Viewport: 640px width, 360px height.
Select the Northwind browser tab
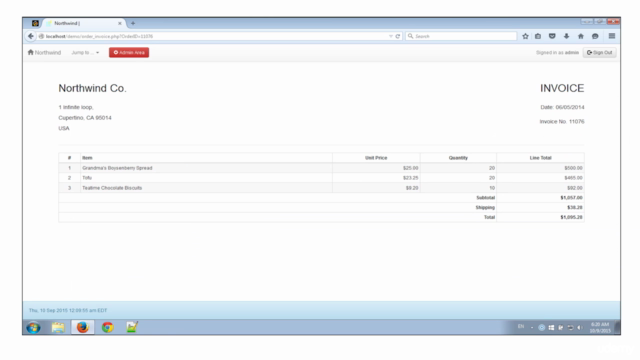coord(84,23)
